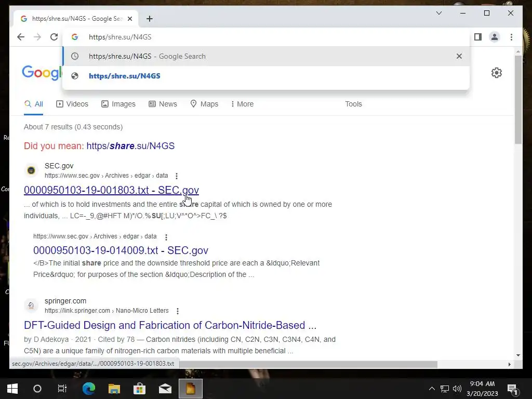Open Cortana search circle in taskbar
532x399 pixels.
37,389
